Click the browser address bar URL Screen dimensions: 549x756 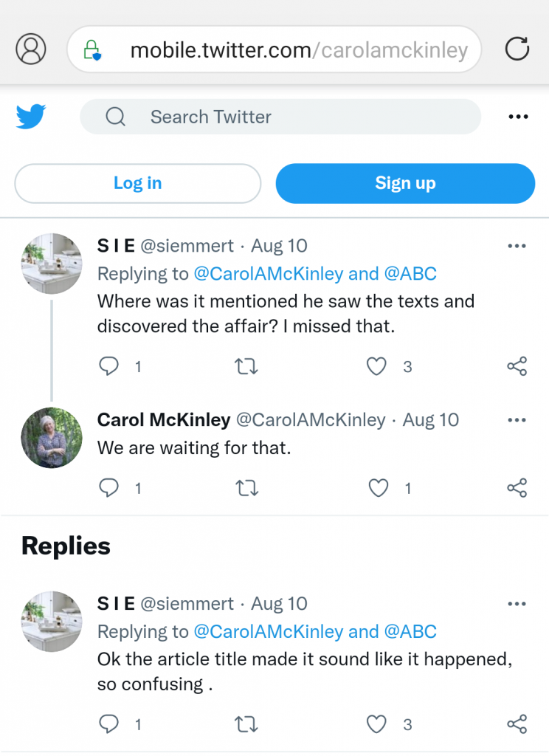(x=298, y=50)
